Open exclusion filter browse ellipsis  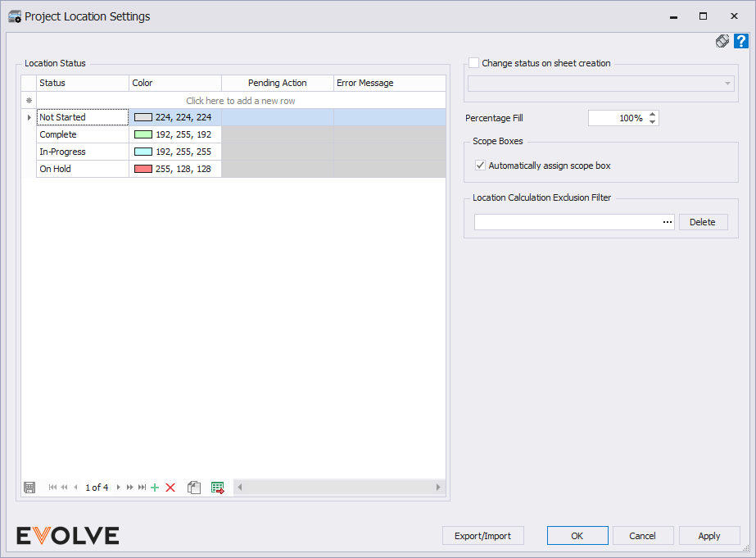[x=668, y=222]
